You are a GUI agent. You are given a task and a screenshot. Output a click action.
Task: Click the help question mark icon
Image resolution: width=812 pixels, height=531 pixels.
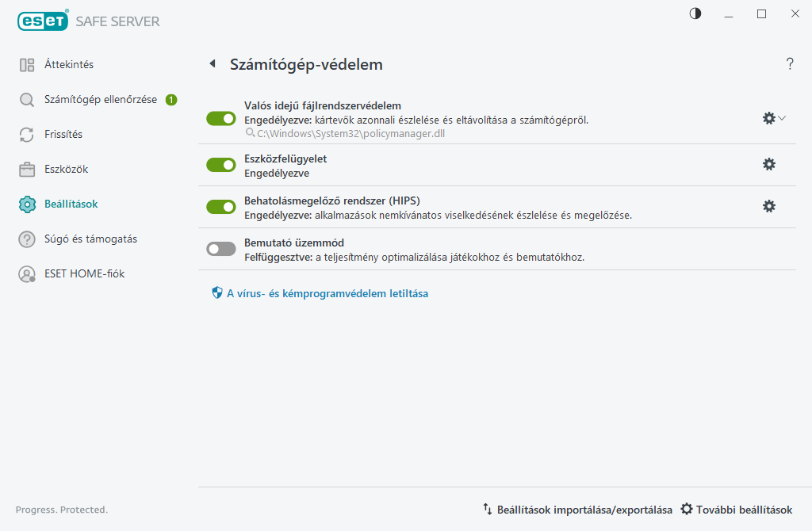790,64
